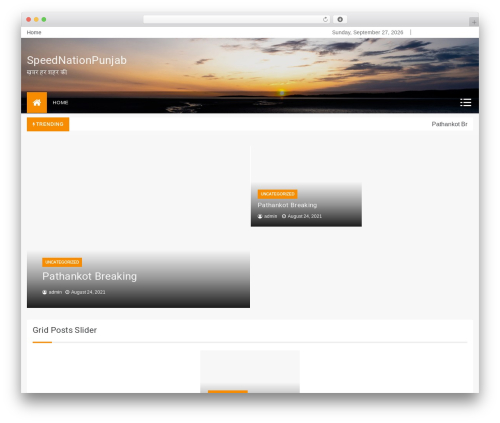Click admin author on large featured post
500x423 pixels.
[55, 292]
